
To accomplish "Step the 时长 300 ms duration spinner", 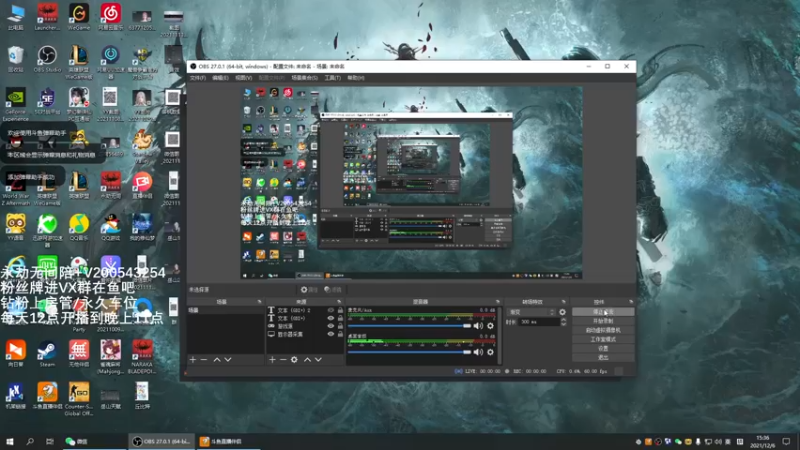I will coord(563,322).
